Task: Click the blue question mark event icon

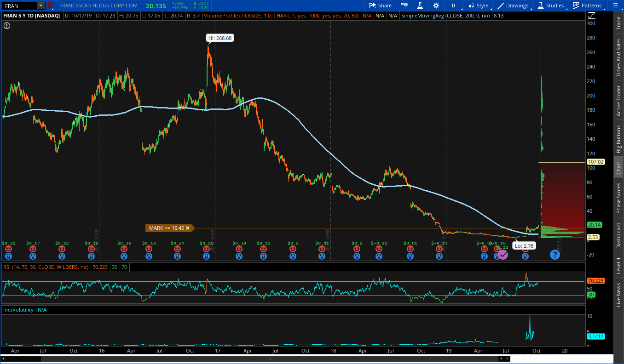Action: 555,255
